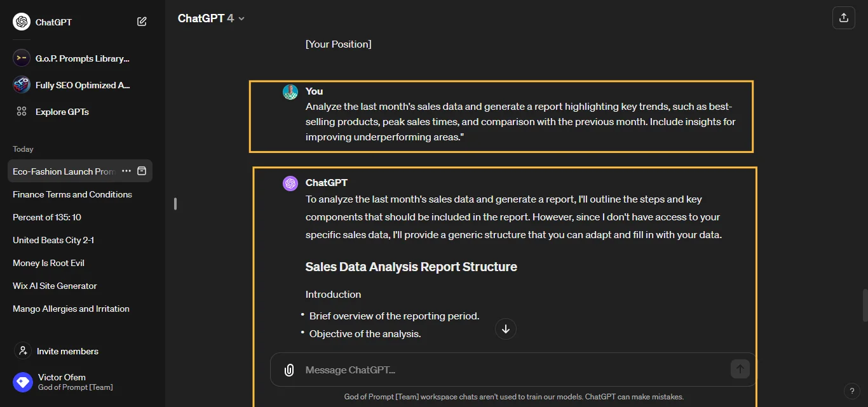This screenshot has width=868, height=407.
Task: Click the Explore GPTs grid icon
Action: click(x=22, y=112)
